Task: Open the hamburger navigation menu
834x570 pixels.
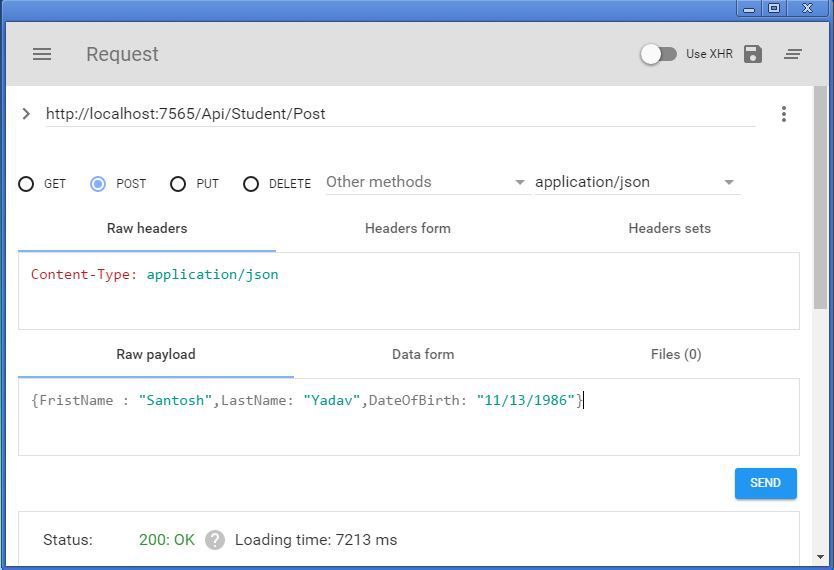Action: [42, 54]
